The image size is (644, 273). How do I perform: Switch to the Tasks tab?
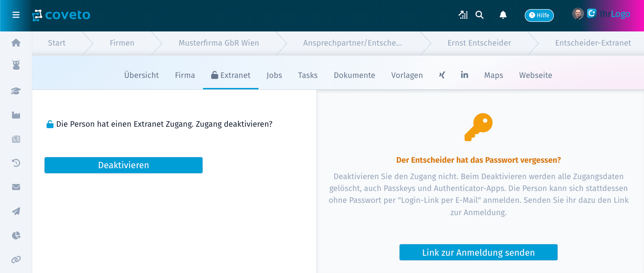(308, 75)
